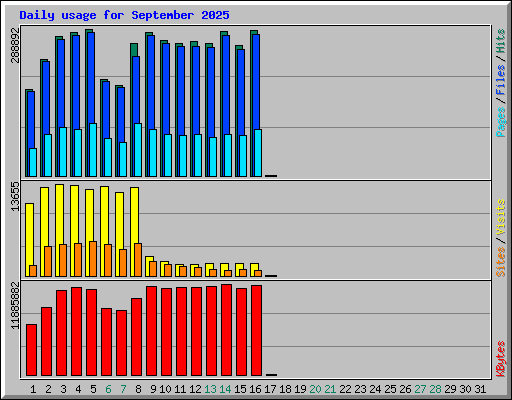This screenshot has width=512, height=400.
Task: Select the green Hits legend label
Action: click(x=500, y=41)
